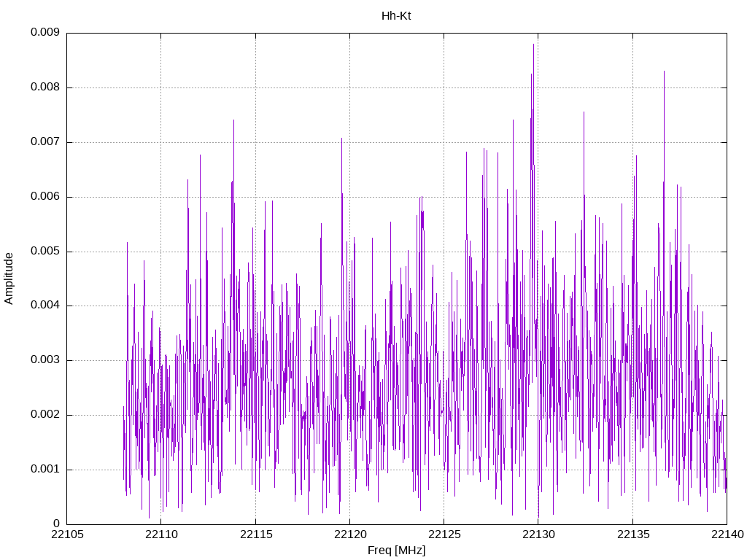Click the y-axis tick value 0.002

[44, 415]
